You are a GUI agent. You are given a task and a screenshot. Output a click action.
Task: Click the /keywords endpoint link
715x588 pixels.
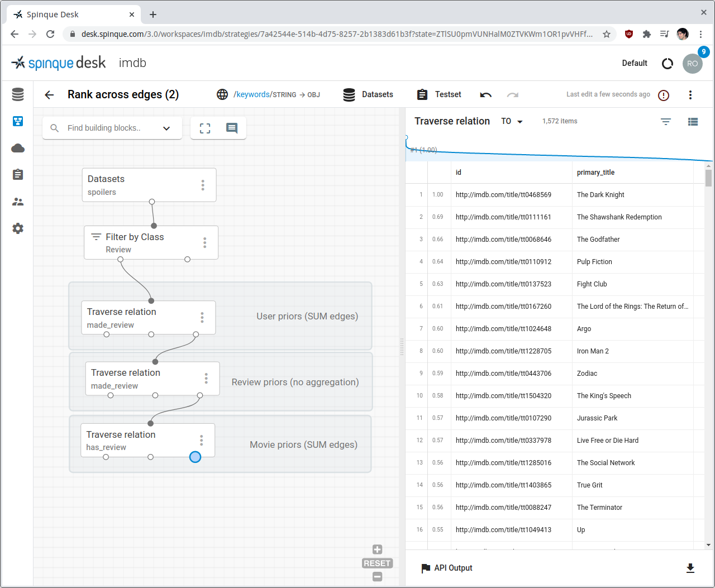point(252,94)
